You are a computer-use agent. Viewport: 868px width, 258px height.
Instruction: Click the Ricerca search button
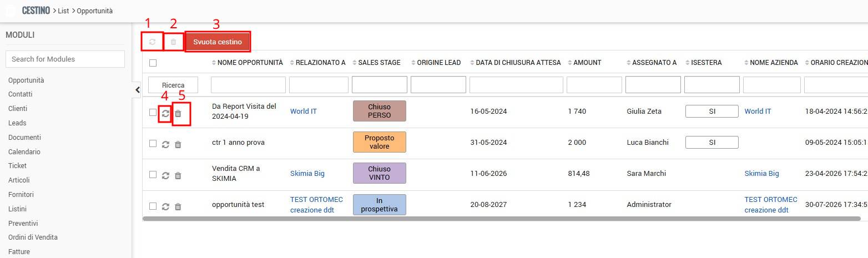click(x=173, y=85)
